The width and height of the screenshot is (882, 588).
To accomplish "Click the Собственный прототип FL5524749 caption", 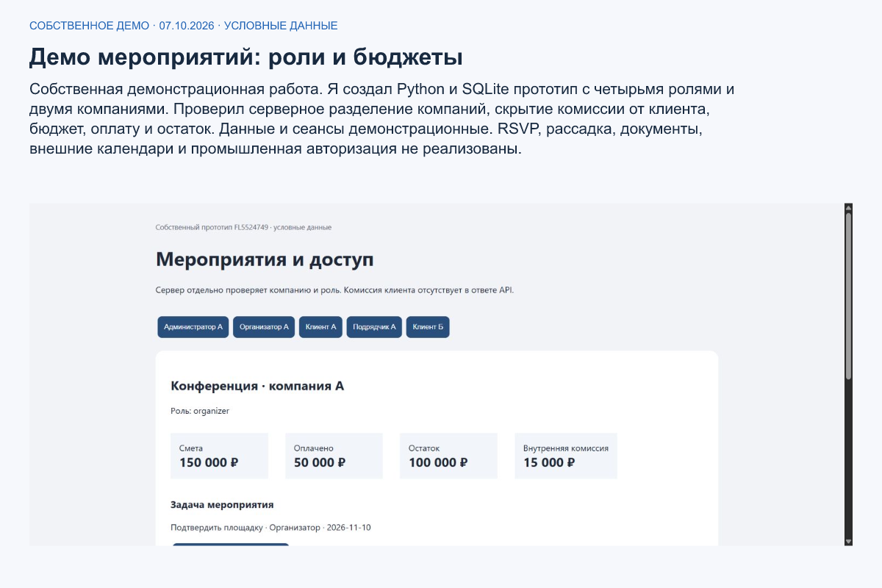I will coord(243,227).
